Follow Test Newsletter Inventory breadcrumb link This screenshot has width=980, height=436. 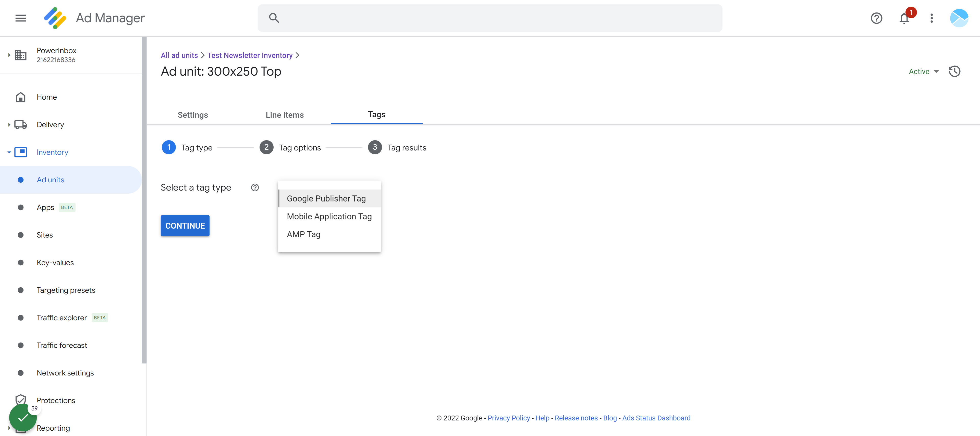click(x=250, y=55)
